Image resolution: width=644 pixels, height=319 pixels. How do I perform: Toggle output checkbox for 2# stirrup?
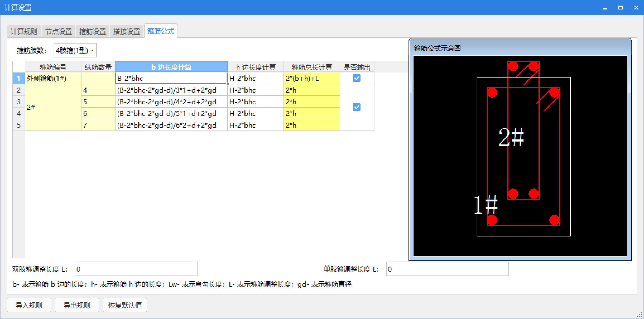(x=356, y=107)
